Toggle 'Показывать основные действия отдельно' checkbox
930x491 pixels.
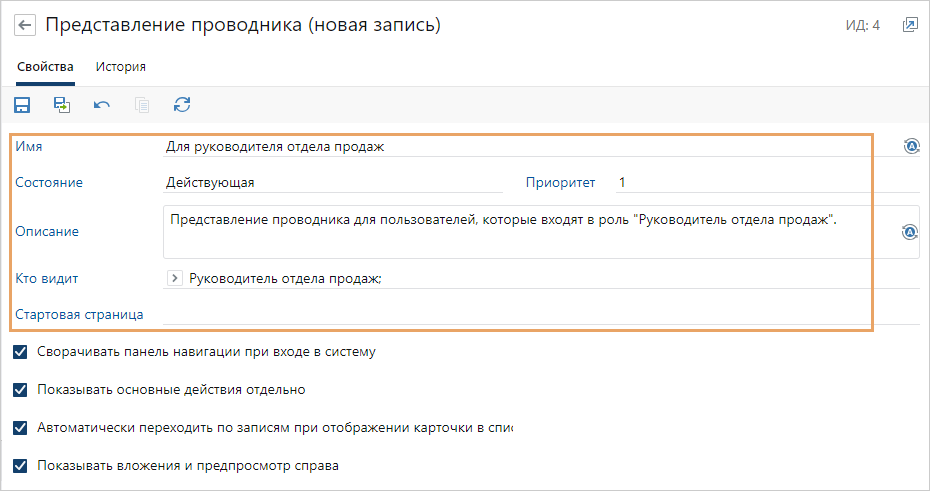(x=20, y=390)
